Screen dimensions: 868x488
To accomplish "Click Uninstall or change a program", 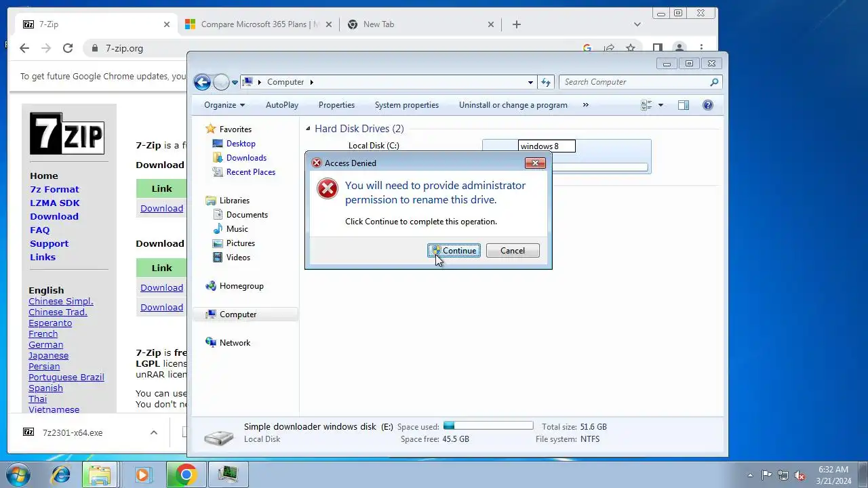I will coord(513,105).
